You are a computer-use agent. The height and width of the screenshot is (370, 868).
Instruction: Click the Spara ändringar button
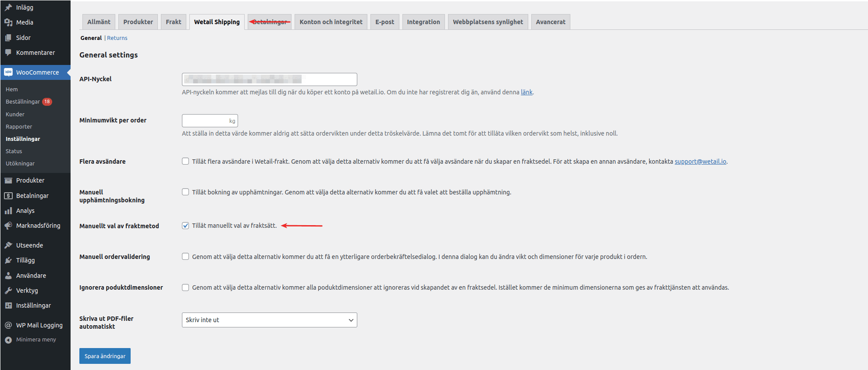click(105, 356)
